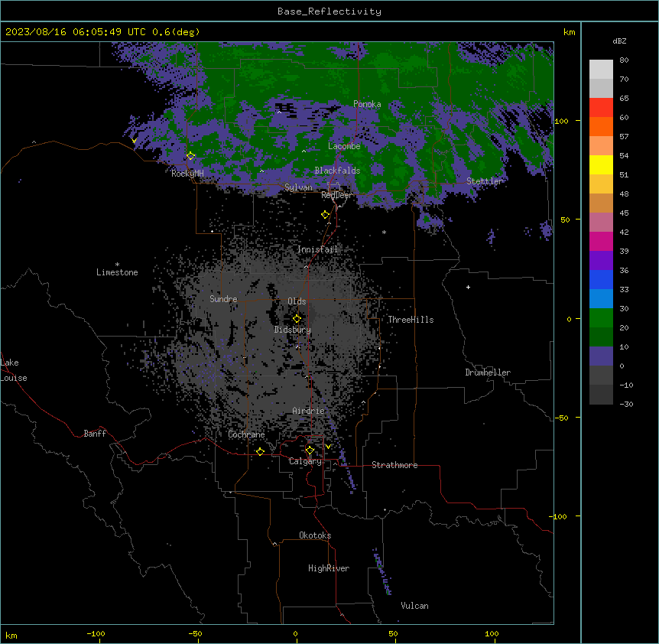Screen dimensions: 659x644
Task: Select the Limestone label
Action: [117, 272]
